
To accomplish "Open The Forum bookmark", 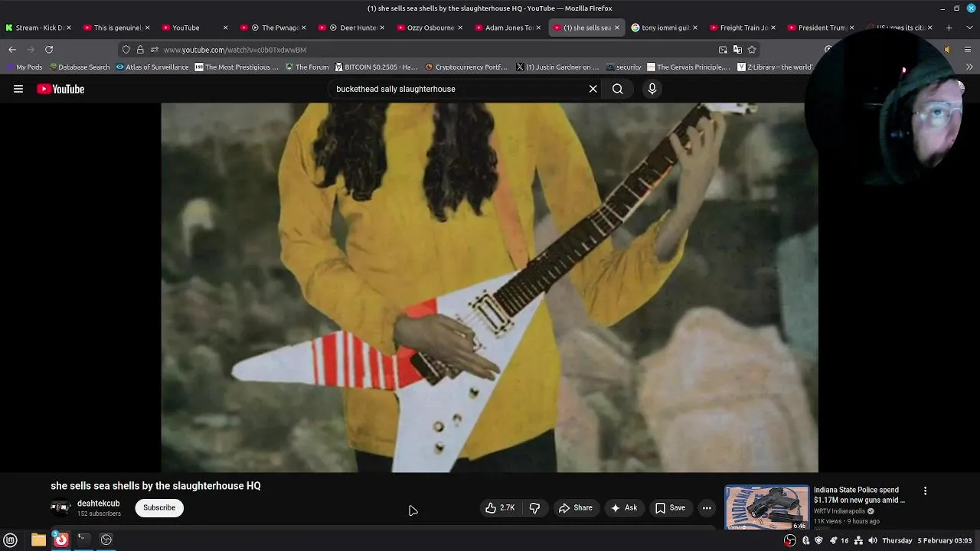I will coord(307,67).
